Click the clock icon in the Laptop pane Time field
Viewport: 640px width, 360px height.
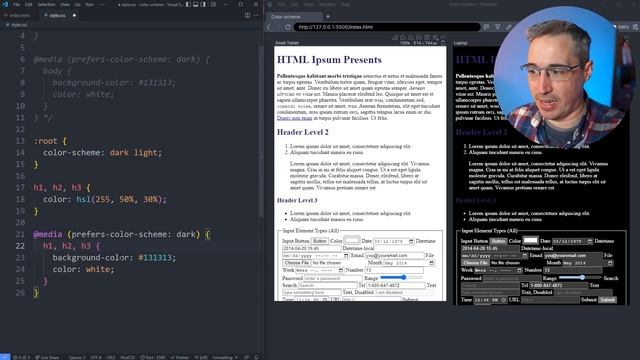503,300
